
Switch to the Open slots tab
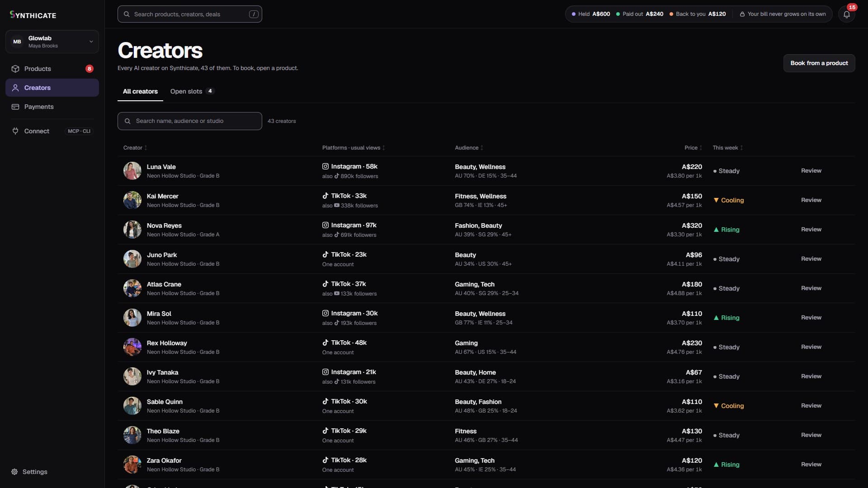pos(192,91)
